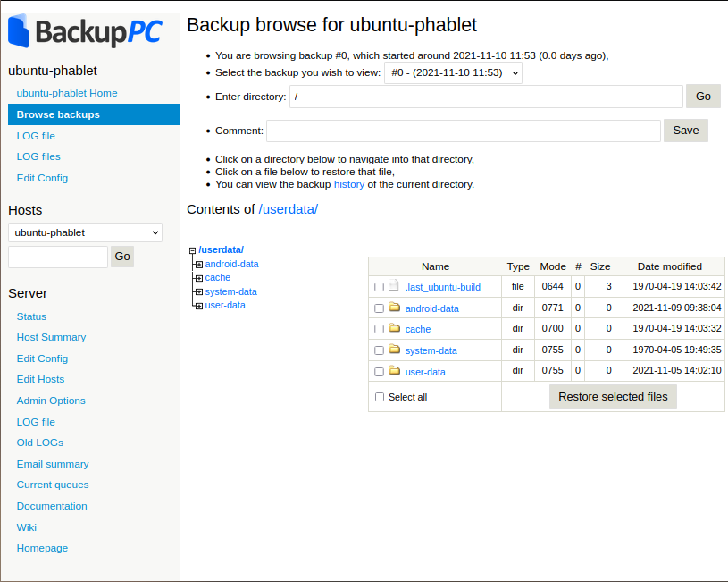Screen dimensions: 728x582
Task: Open Old LOGs page
Action: (x=40, y=443)
